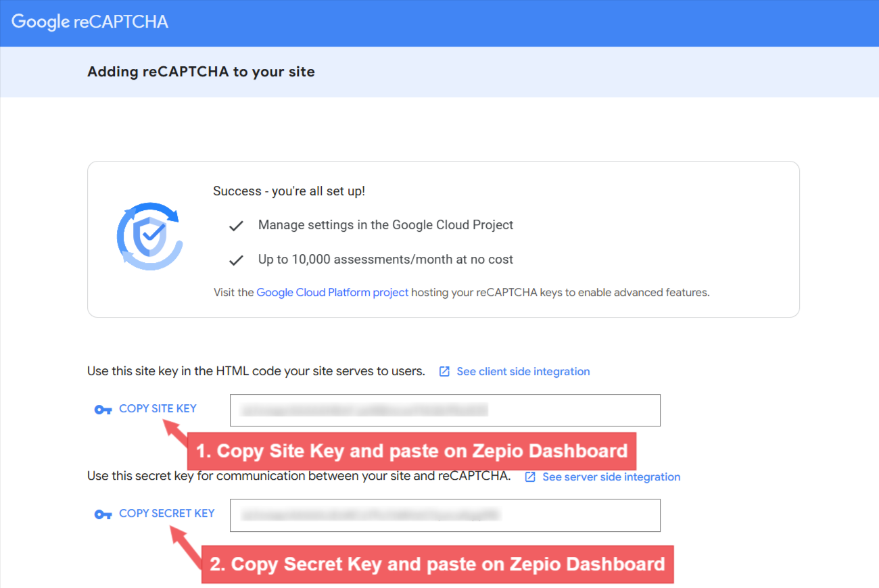This screenshot has height=588, width=879.
Task: Select the COPY SECRET KEY action
Action: click(x=166, y=513)
